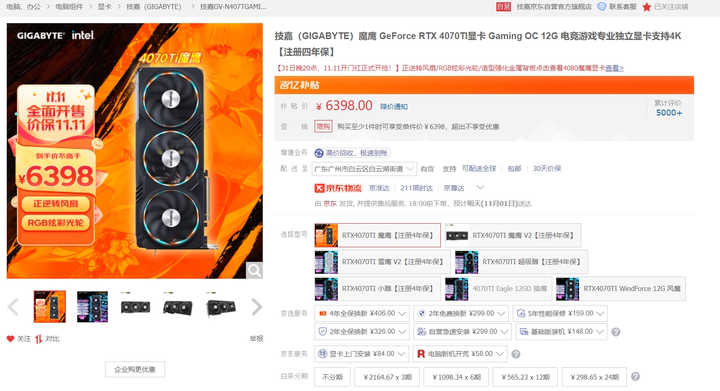Choose model RTX4070TI WindForce 12G 风魔
This screenshot has height=391, width=720.
620,289
